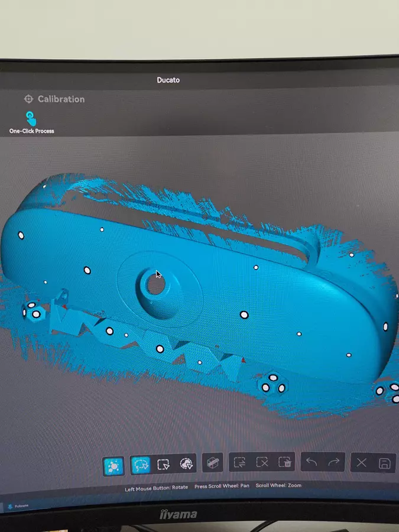Select the lasso selection tool
399x532 pixels.
141,465
